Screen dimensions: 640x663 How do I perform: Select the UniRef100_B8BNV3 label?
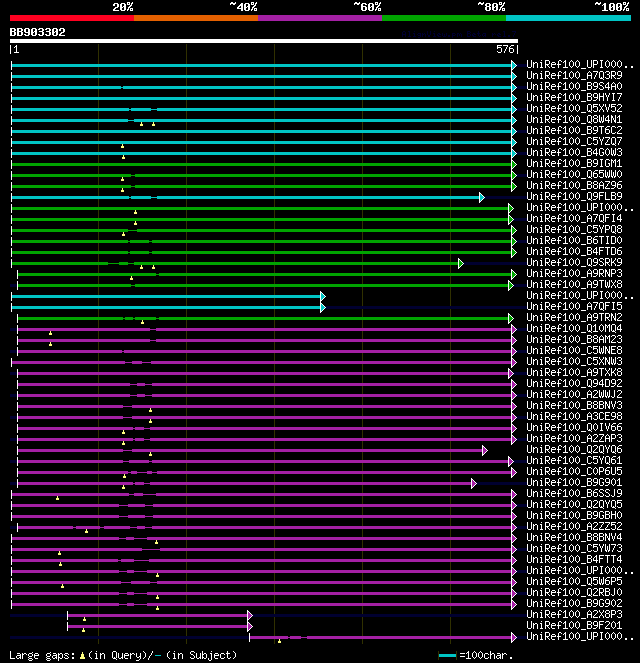[574, 405]
